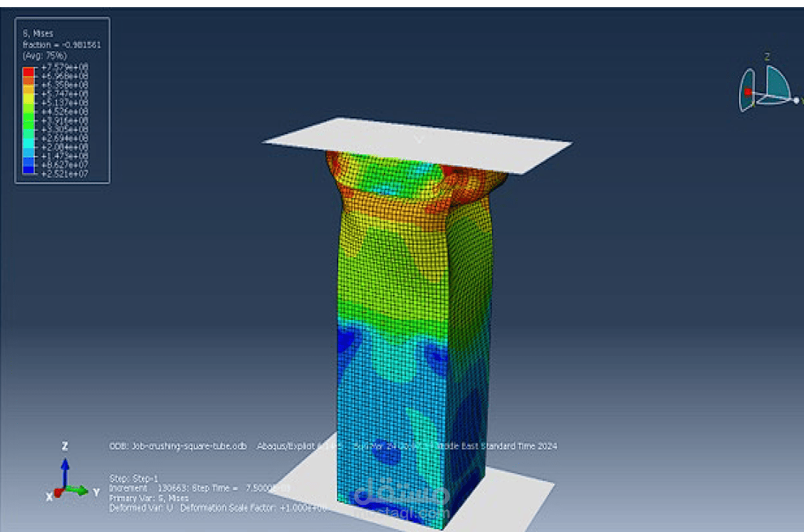This screenshot has height=532, width=804.
Task: Click the '(Avg: 75%)' legend text
Action: pos(45,56)
